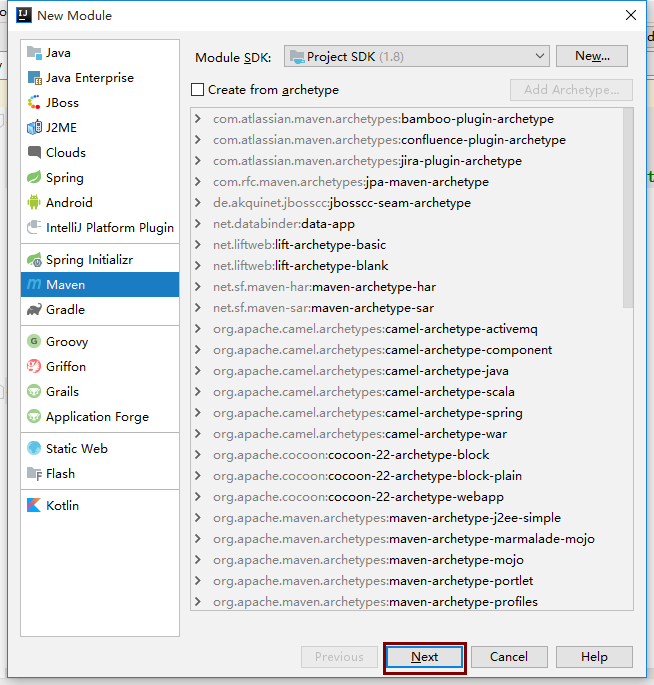This screenshot has height=685, width=654.
Task: Select the Kotlin module type label
Action: [62, 505]
